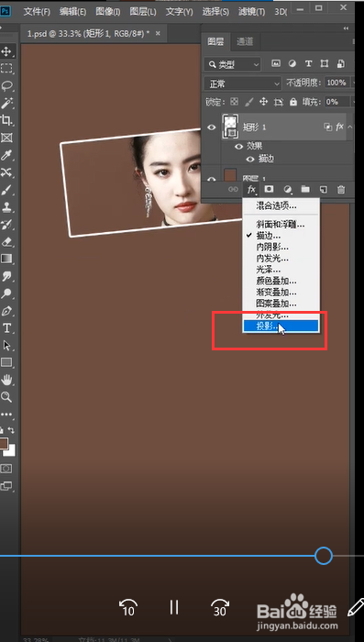The height and width of the screenshot is (642, 364).
Task: Select the Crop tool
Action: 6,120
